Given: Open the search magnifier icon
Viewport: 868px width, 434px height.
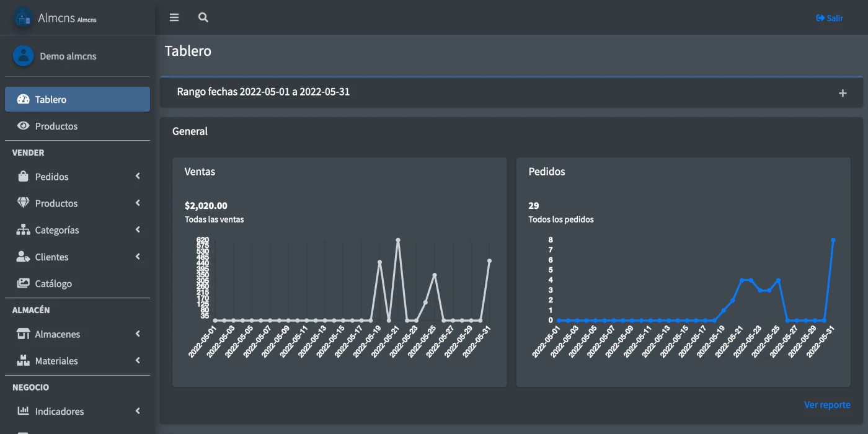Looking at the screenshot, I should pyautogui.click(x=203, y=17).
